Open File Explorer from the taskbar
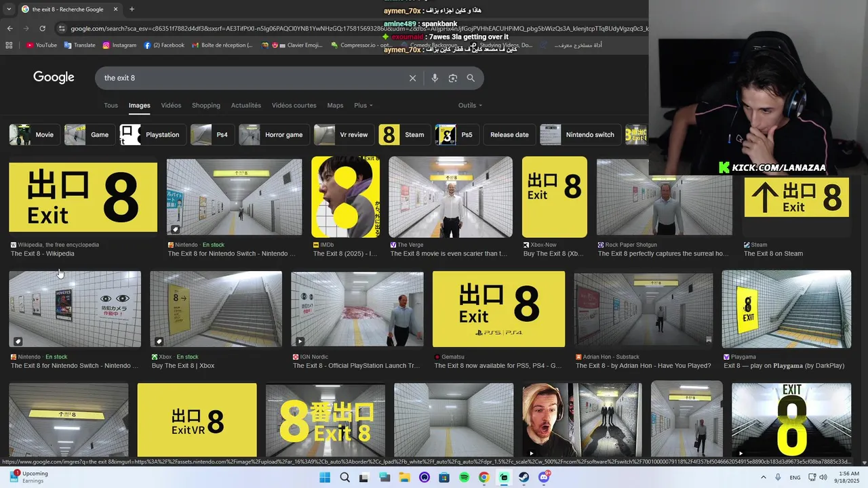 point(404,477)
